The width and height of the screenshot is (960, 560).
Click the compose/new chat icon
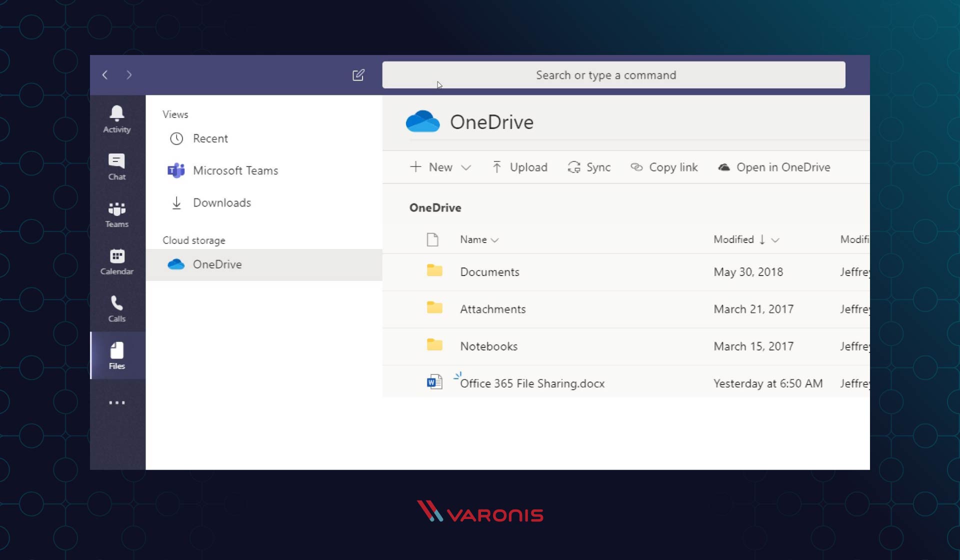(358, 74)
